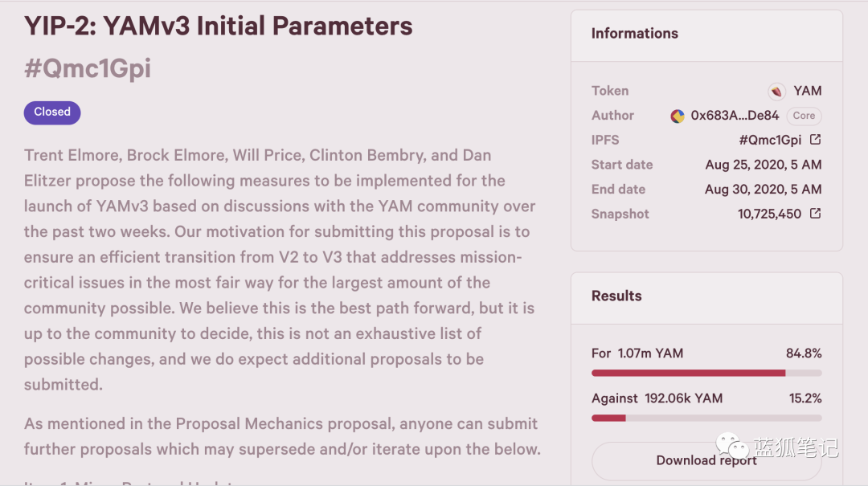This screenshot has height=486, width=868.
Task: Click the Aug 25, 2020 start date value
Action: (763, 165)
